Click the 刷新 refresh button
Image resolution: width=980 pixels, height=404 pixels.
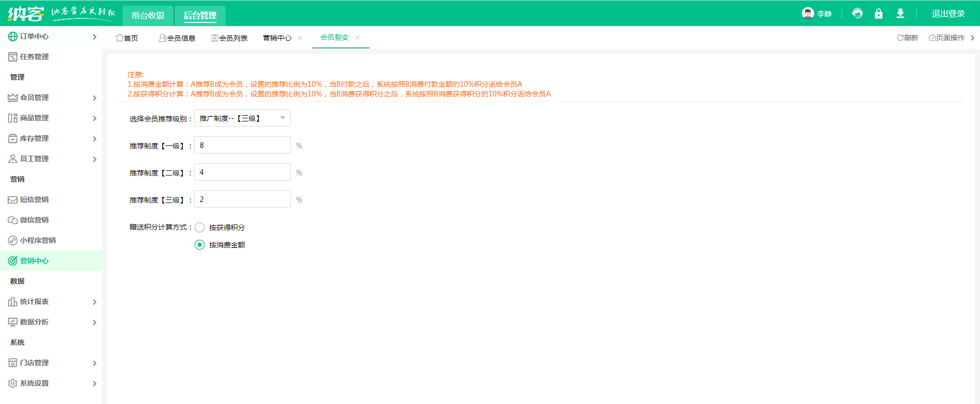click(908, 38)
